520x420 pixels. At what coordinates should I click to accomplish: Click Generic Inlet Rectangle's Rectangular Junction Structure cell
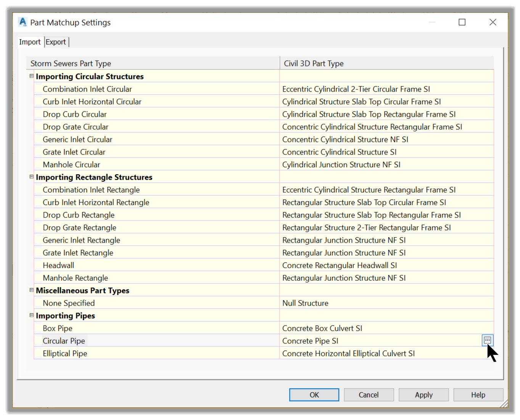coord(386,240)
